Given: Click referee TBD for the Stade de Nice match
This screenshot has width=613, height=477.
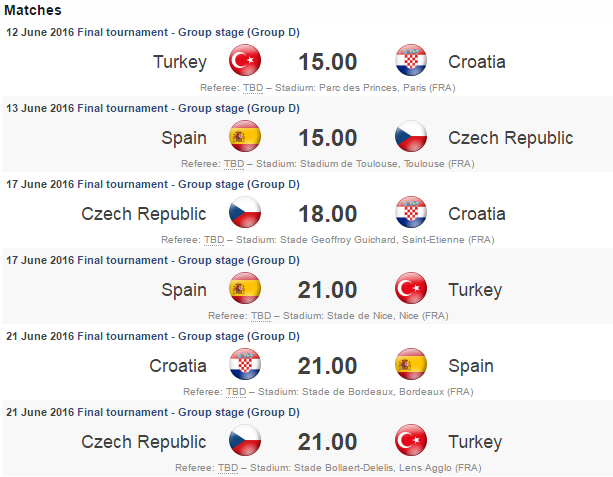Looking at the screenshot, I should 261,316.
